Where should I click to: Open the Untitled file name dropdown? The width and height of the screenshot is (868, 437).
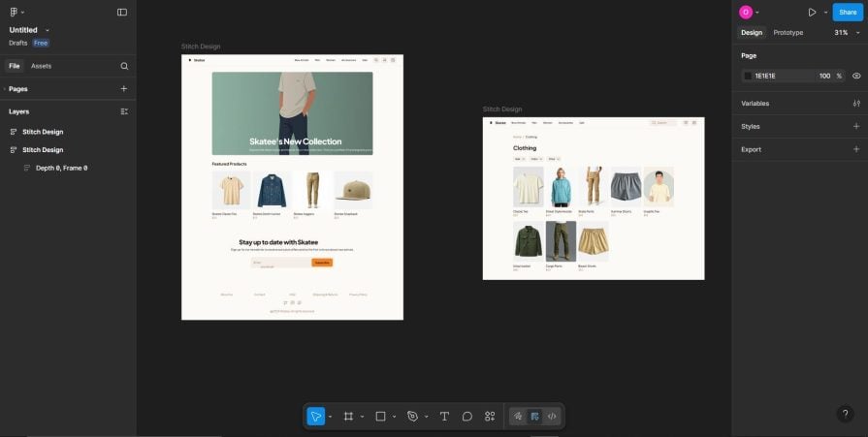pos(48,30)
